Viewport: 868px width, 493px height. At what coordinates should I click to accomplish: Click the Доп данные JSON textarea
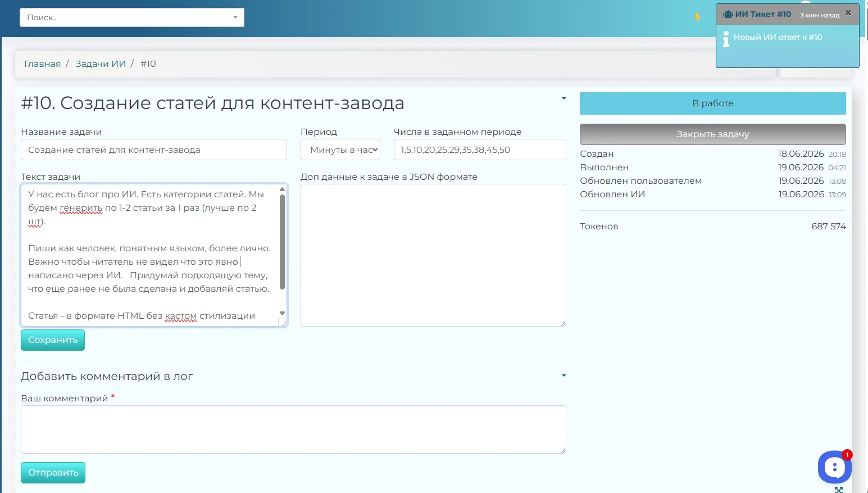(433, 255)
